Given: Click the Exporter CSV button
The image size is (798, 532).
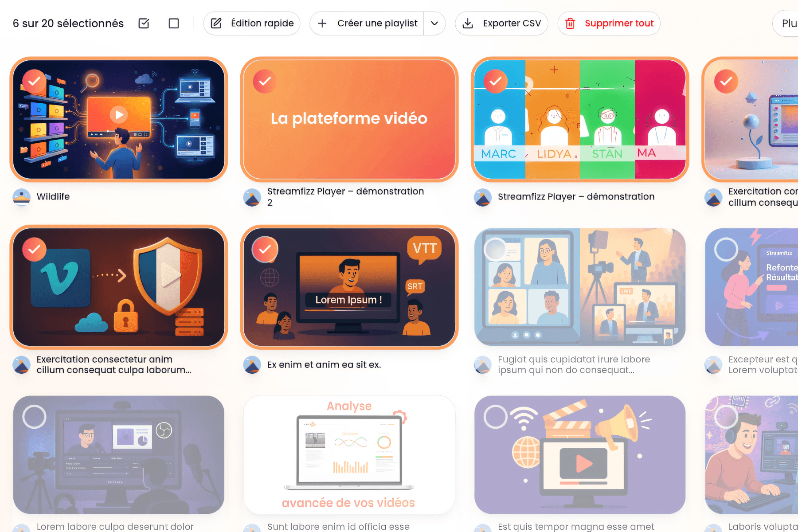Looking at the screenshot, I should click(501, 23).
